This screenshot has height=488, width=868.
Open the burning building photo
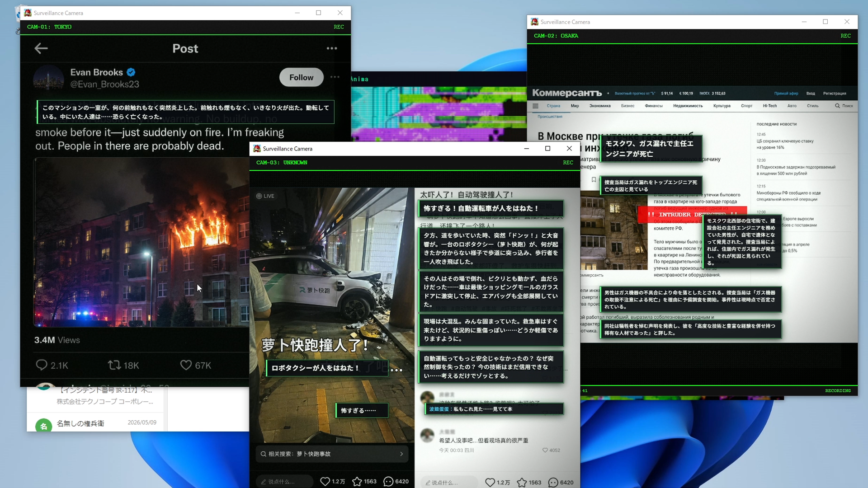coord(142,242)
